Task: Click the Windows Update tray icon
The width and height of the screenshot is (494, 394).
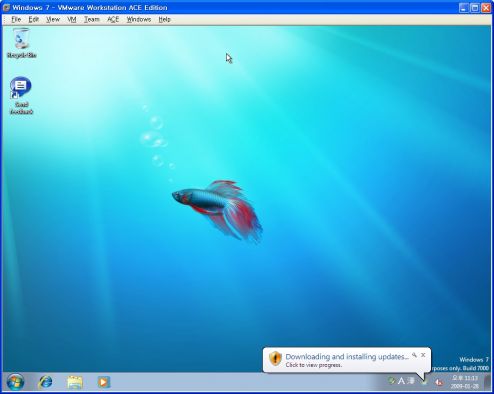Action: point(424,382)
